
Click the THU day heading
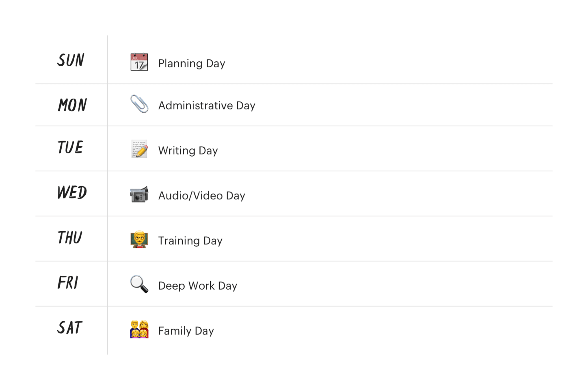click(70, 237)
